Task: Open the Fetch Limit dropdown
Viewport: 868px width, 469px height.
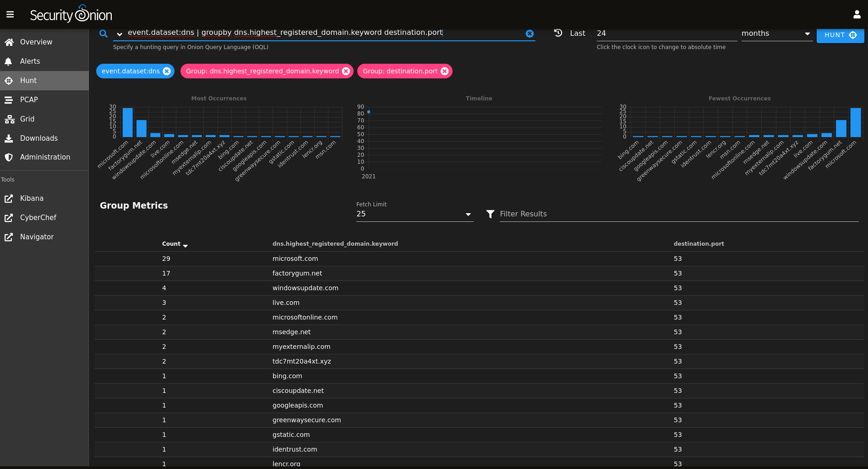Action: point(415,214)
